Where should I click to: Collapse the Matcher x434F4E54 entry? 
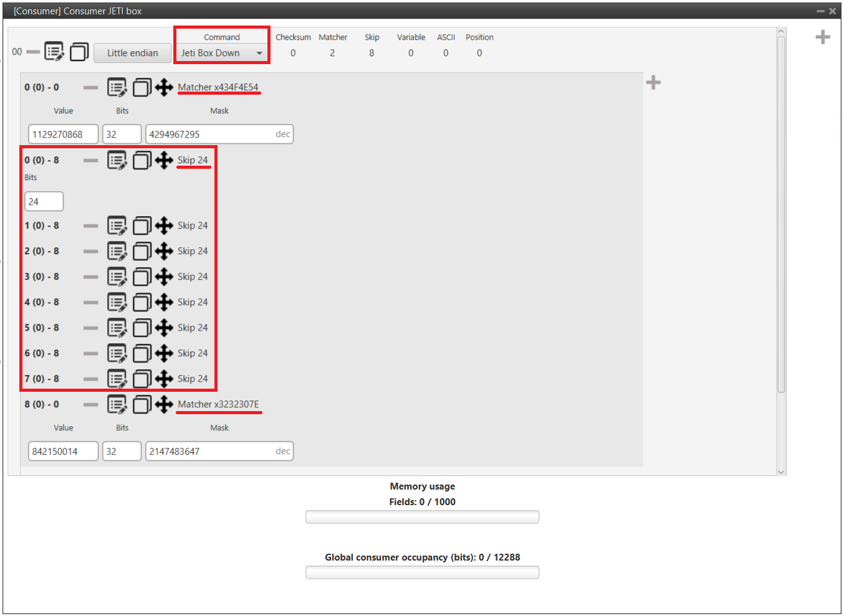tap(218, 87)
